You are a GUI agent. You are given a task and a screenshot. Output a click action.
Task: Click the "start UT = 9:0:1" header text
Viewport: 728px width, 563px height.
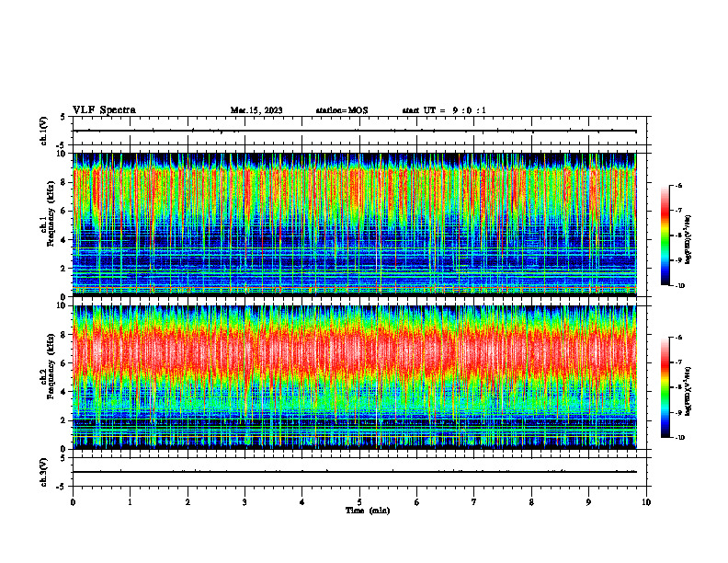[x=444, y=110]
